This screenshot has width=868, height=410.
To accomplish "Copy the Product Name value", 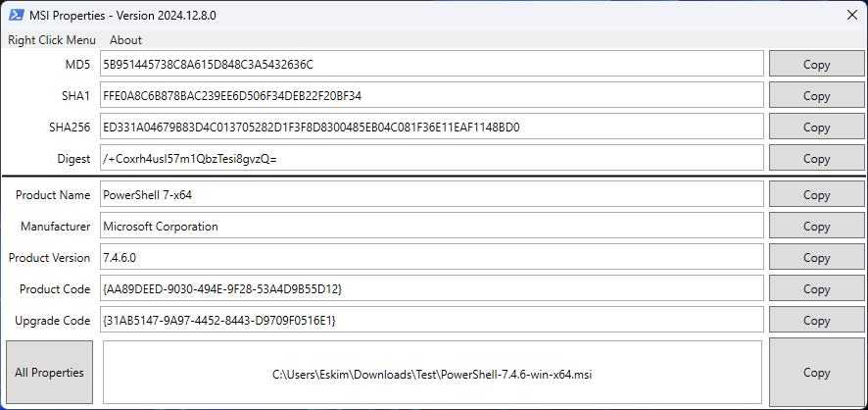I will point(816,195).
